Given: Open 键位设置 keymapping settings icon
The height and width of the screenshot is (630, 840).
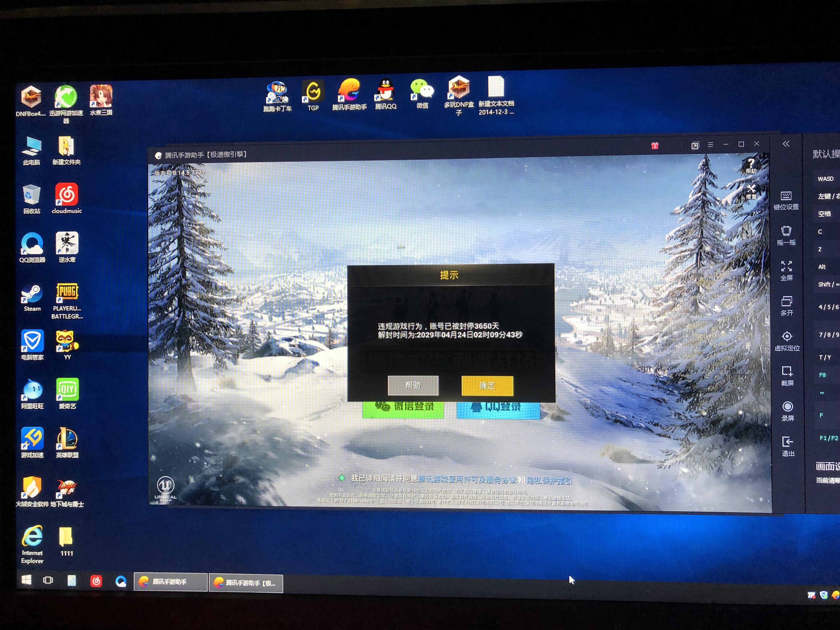Looking at the screenshot, I should tap(786, 200).
